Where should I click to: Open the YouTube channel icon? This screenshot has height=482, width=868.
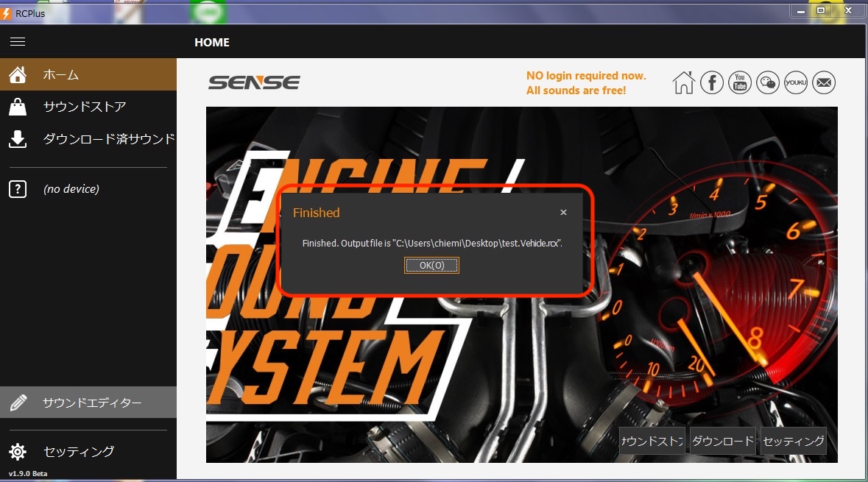740,83
